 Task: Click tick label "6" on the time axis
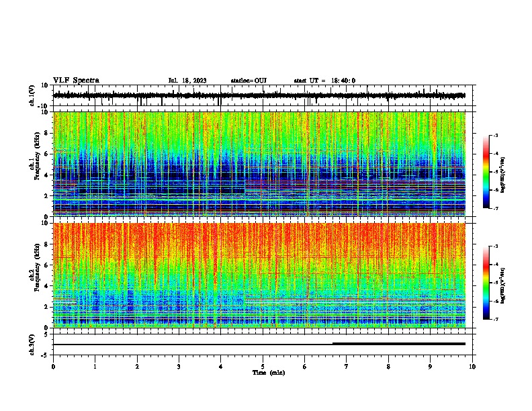[304, 367]
